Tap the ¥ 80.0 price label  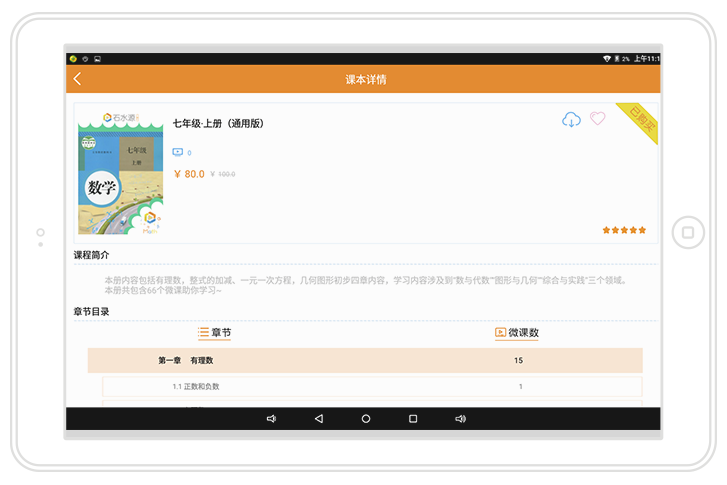[x=189, y=174]
